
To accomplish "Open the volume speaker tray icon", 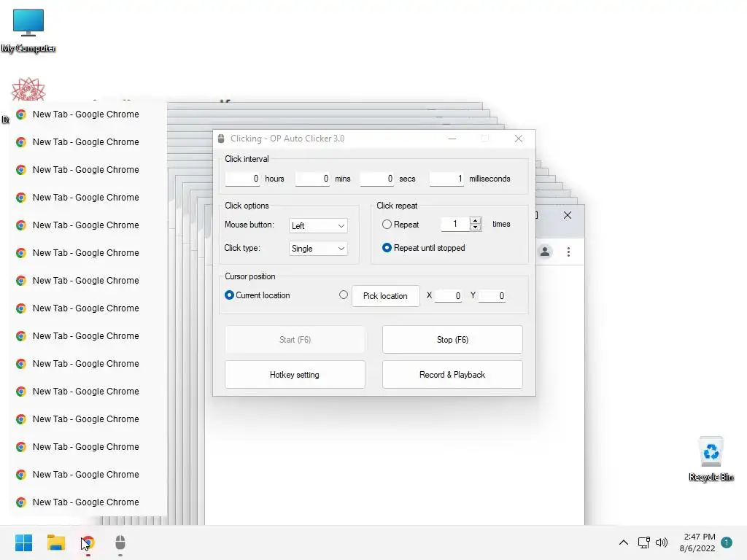I will pos(662,542).
